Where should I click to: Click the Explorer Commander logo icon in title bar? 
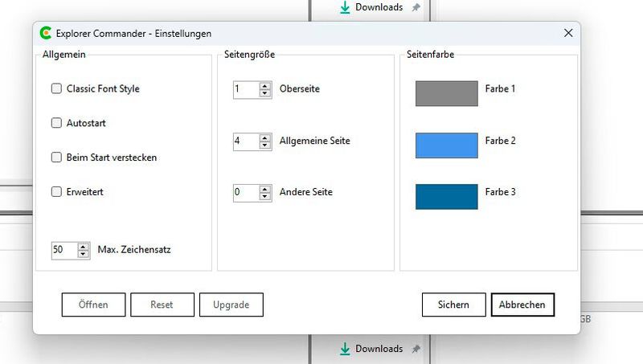point(46,33)
